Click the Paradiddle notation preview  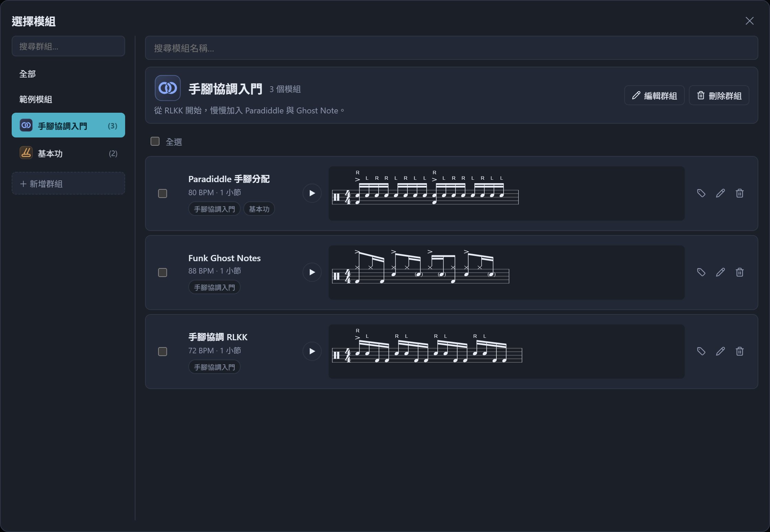(x=506, y=193)
